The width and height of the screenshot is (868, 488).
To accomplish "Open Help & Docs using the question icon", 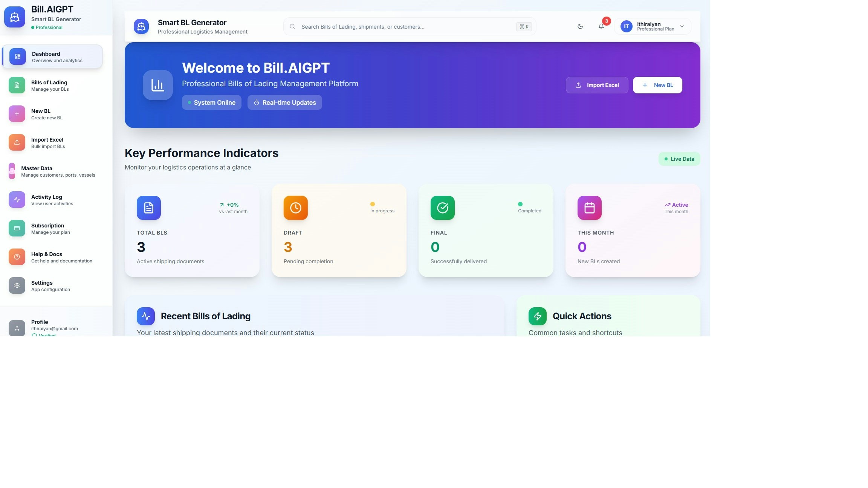I will (17, 256).
